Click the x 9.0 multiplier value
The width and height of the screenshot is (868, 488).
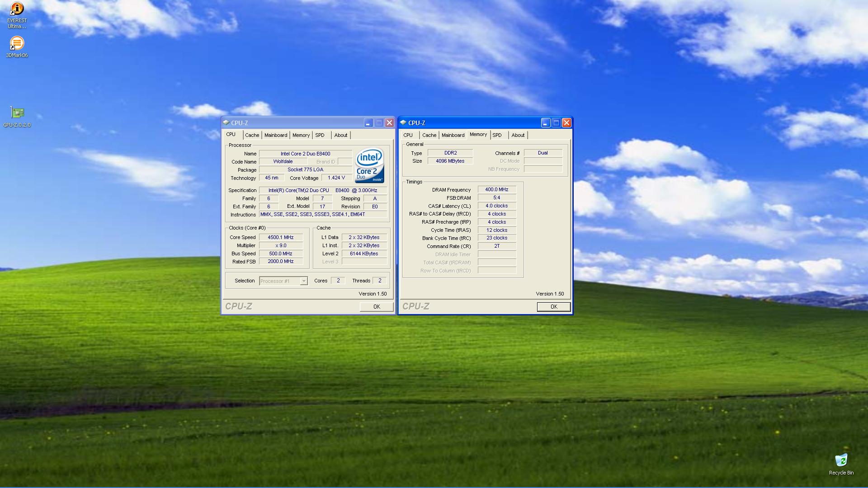(281, 245)
